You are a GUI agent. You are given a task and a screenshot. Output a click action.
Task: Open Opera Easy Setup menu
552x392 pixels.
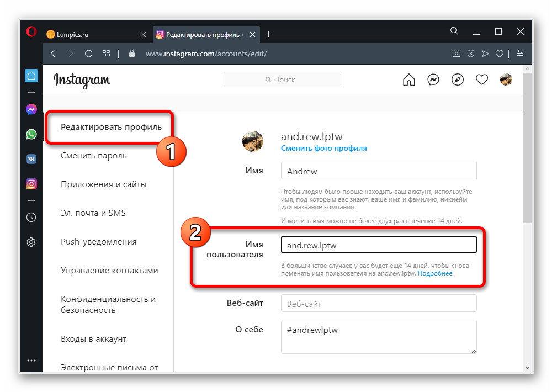point(520,54)
